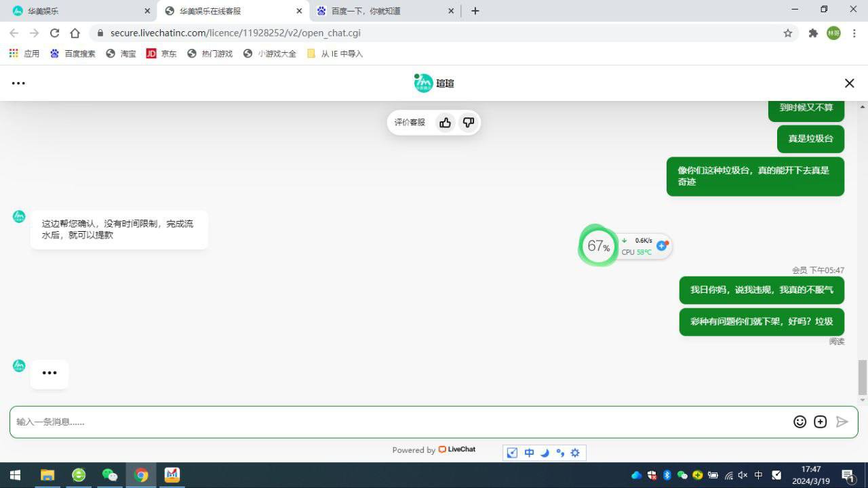The height and width of the screenshot is (488, 868).
Task: Click the browser reload button
Action: pos(55,33)
